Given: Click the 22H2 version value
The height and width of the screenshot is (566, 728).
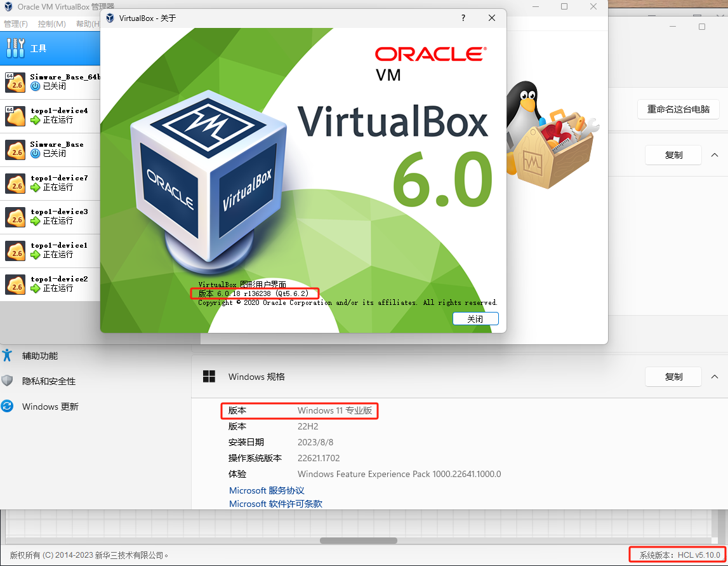Looking at the screenshot, I should [308, 426].
